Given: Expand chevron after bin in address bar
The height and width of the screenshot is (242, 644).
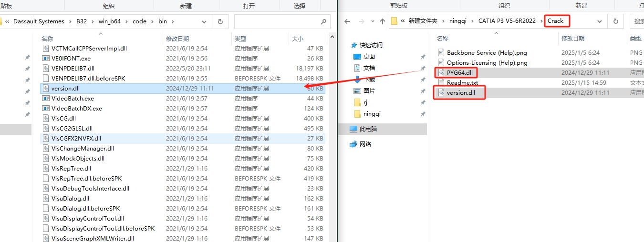Looking at the screenshot, I should pos(173,21).
